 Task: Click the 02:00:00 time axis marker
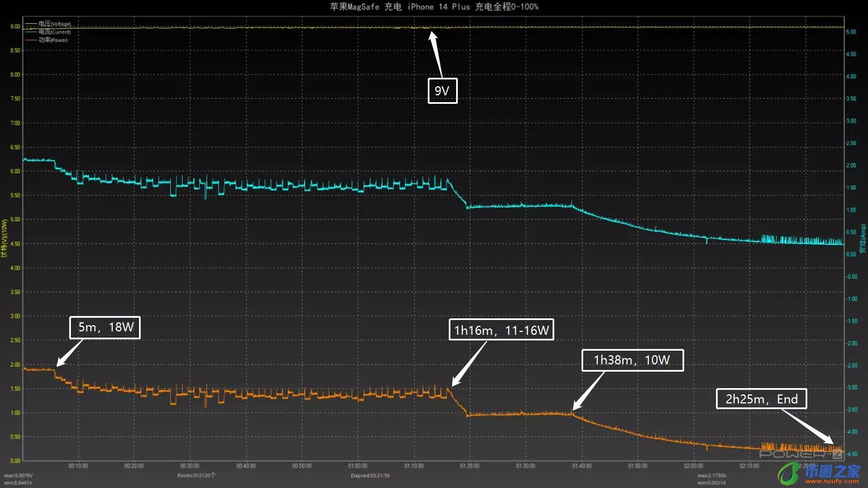693,466
